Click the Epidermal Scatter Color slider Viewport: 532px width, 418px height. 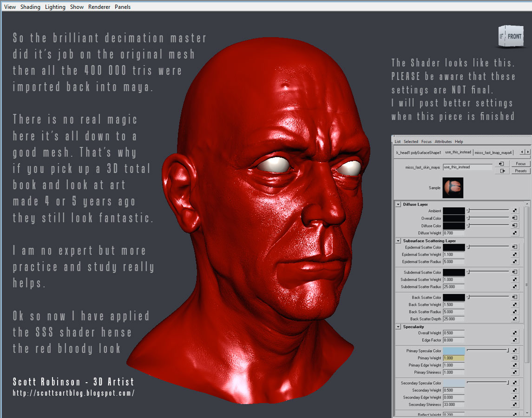click(x=488, y=247)
